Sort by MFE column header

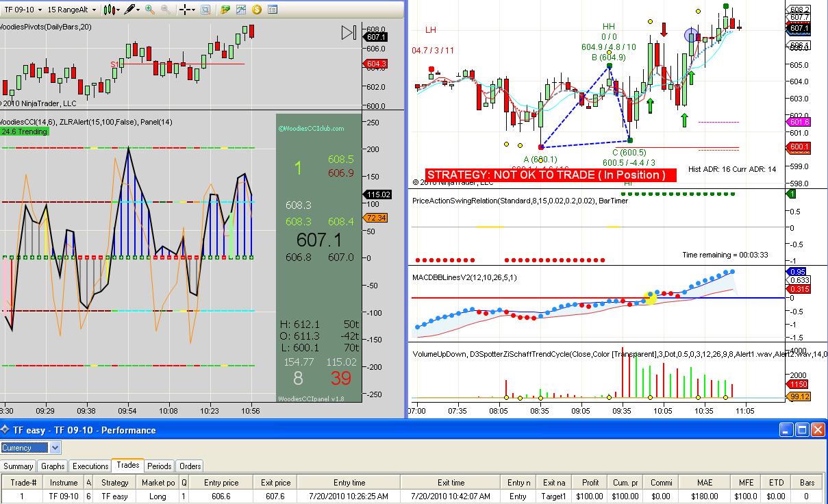[x=745, y=483]
